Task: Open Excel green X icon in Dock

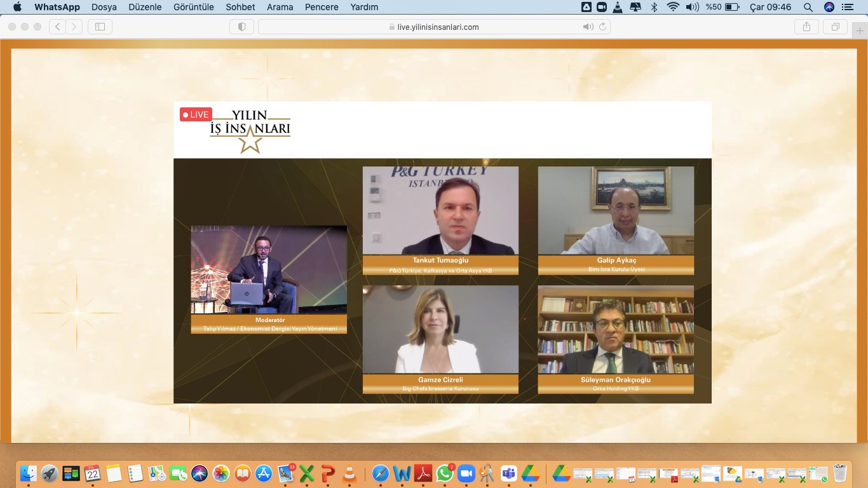Action: [x=307, y=473]
